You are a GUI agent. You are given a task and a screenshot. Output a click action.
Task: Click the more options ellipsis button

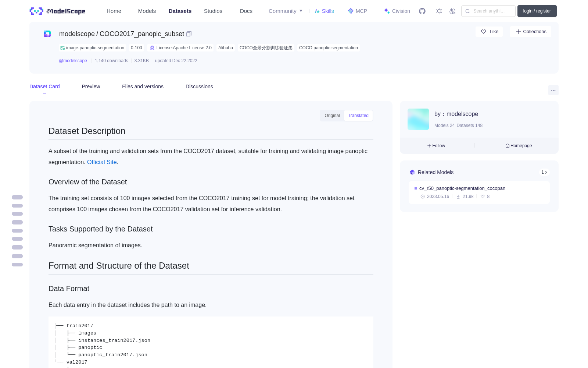[553, 90]
